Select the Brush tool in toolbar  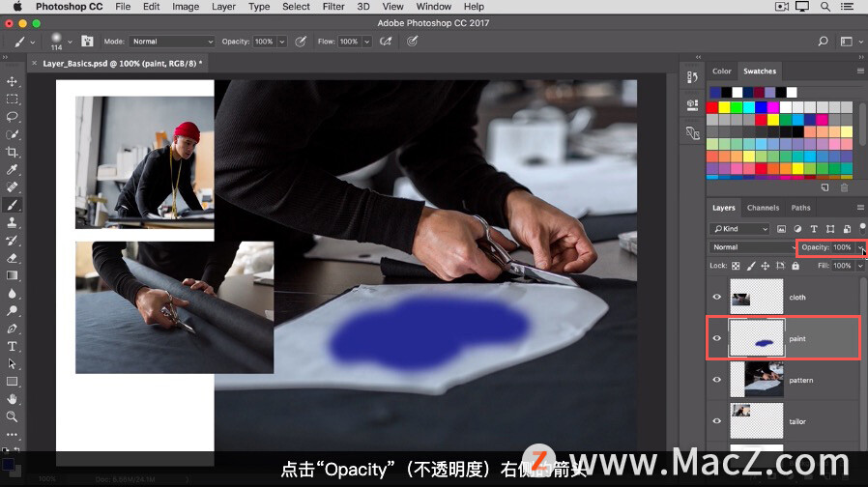[x=13, y=205]
